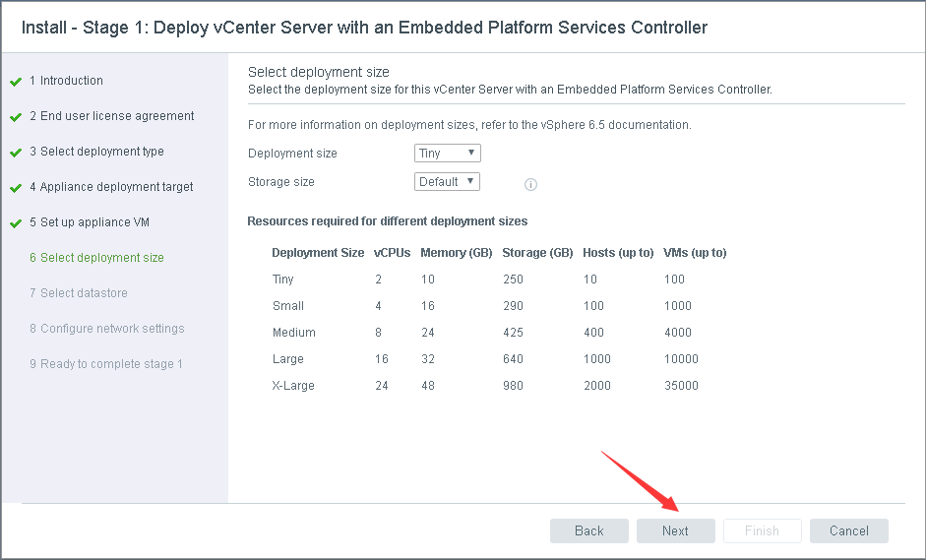The height and width of the screenshot is (560, 926).
Task: Click checkmark beside Appliance deployment target
Action: pos(16,188)
